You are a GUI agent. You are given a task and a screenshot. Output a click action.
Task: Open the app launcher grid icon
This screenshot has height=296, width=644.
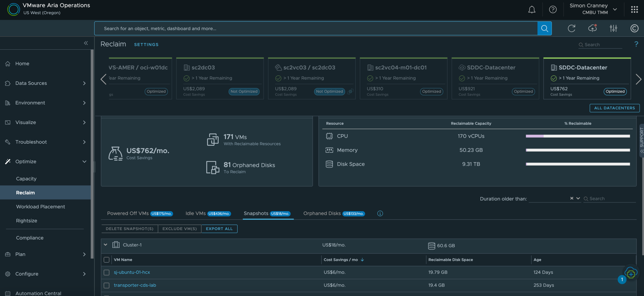(634, 9)
